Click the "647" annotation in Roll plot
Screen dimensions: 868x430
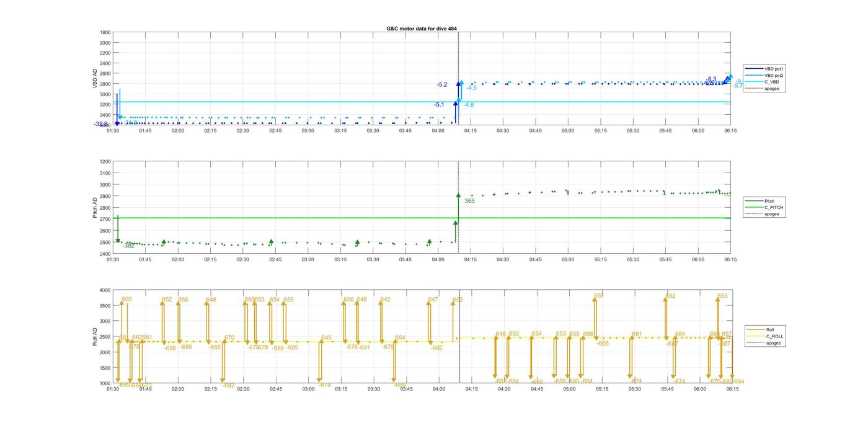pyautogui.click(x=433, y=300)
